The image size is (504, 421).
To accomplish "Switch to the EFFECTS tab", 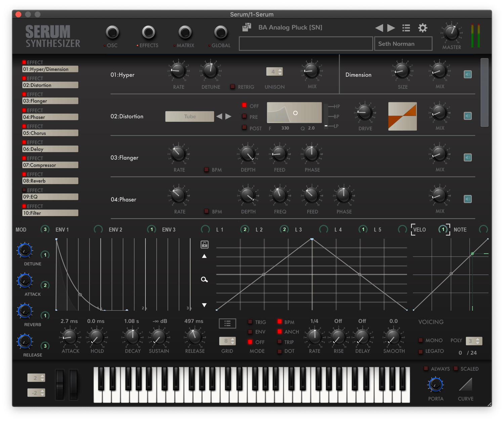I will click(x=148, y=33).
